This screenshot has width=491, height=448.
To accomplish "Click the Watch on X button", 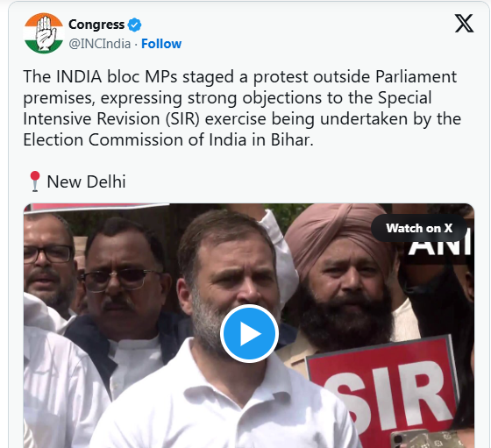I will [419, 228].
